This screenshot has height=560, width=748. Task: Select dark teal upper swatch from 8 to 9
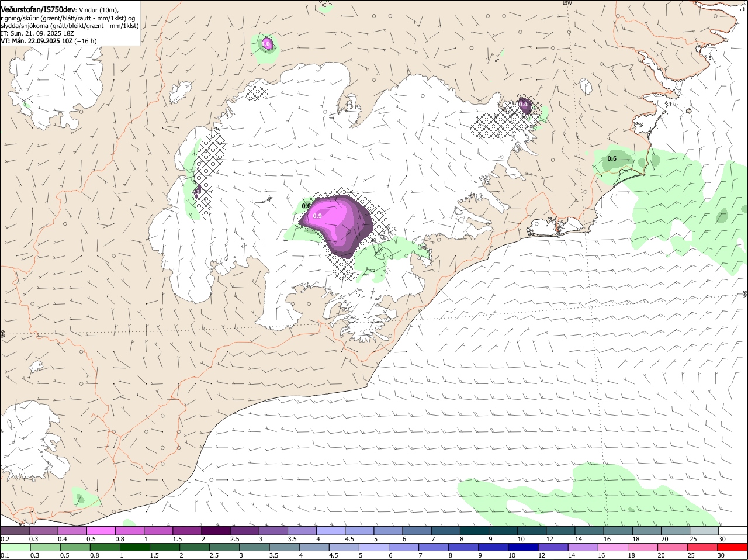(475, 531)
